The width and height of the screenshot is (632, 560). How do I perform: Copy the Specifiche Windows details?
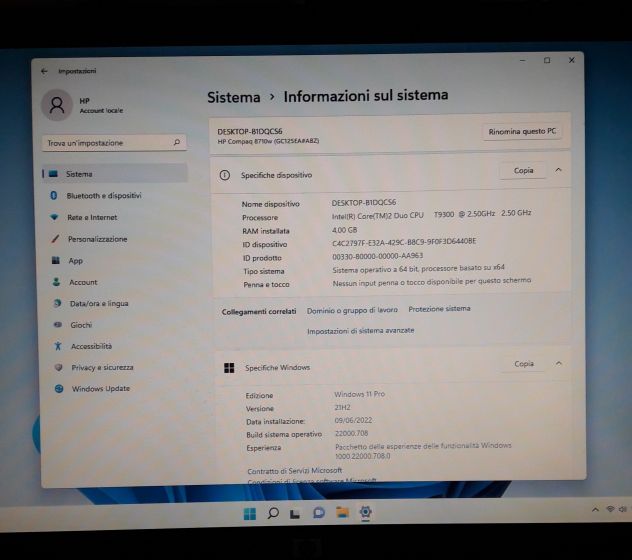524,364
